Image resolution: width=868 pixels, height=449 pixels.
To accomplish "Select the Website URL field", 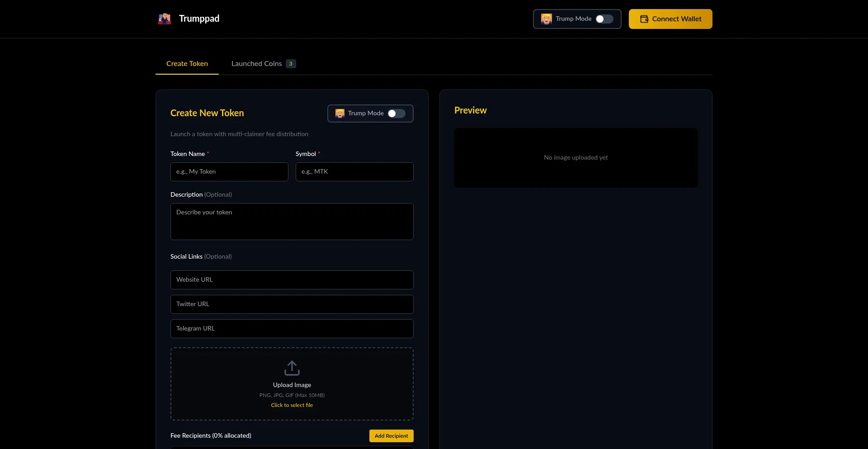I will click(x=292, y=280).
